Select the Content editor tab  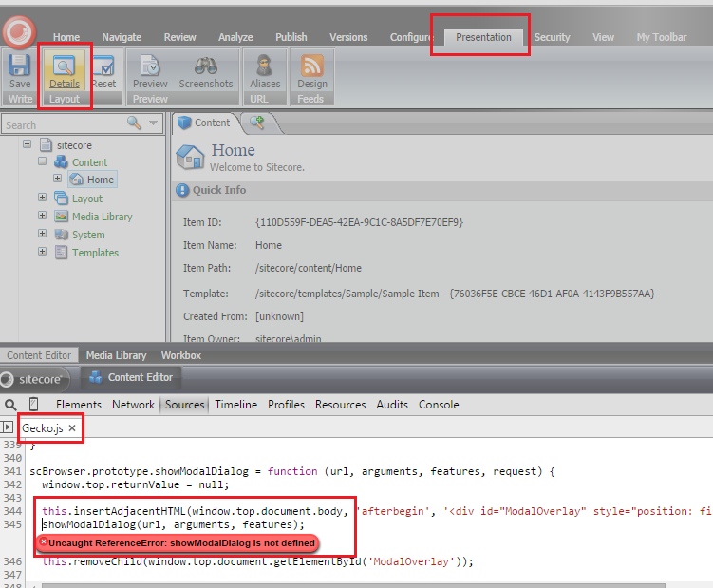[x=207, y=123]
